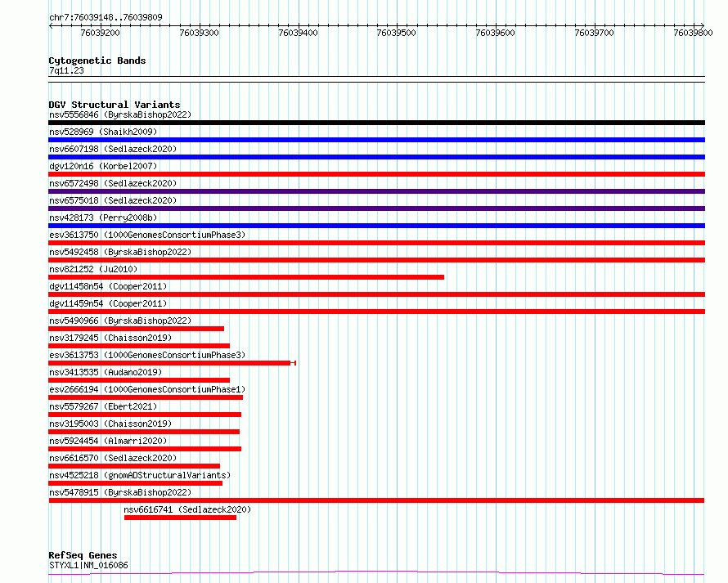Click the red nsv4525218 variant bar
Screen dimensions: 728x583
click(x=135, y=483)
